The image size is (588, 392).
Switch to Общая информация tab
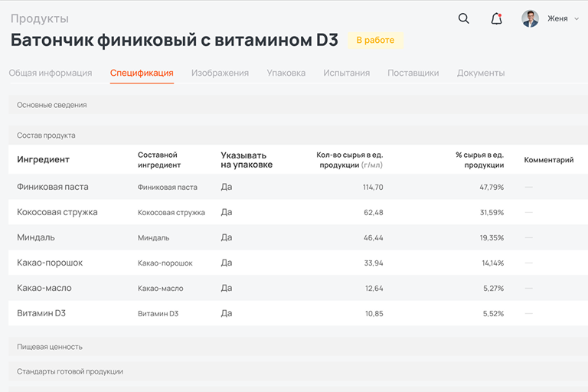pos(51,73)
